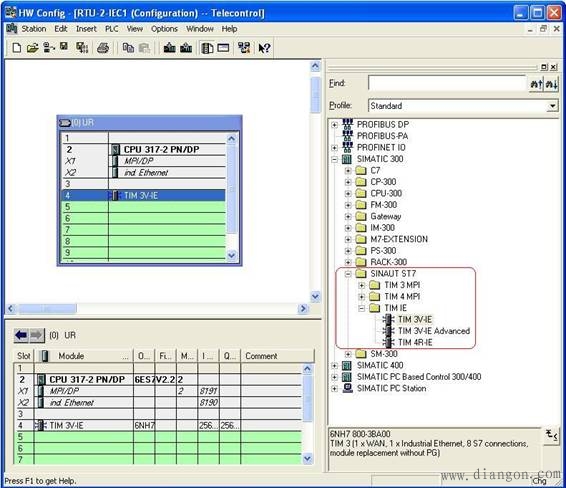This screenshot has height=488, width=566.
Task: Expand the TIM 3 MPI folder
Action: click(x=362, y=286)
